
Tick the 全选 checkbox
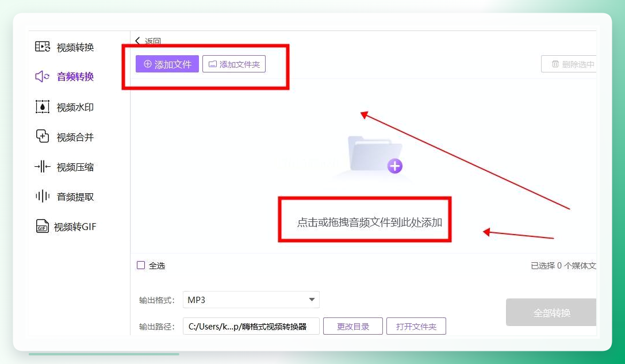(x=141, y=265)
